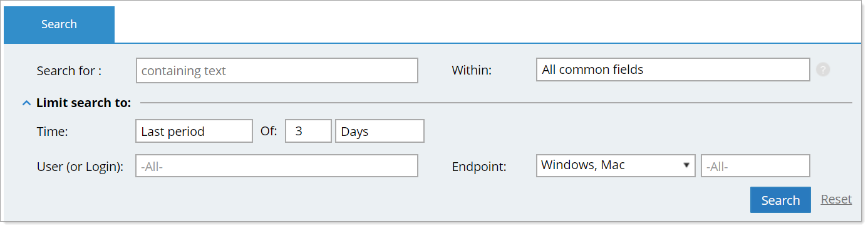Click the help question mark icon
868x228 pixels.
click(824, 70)
